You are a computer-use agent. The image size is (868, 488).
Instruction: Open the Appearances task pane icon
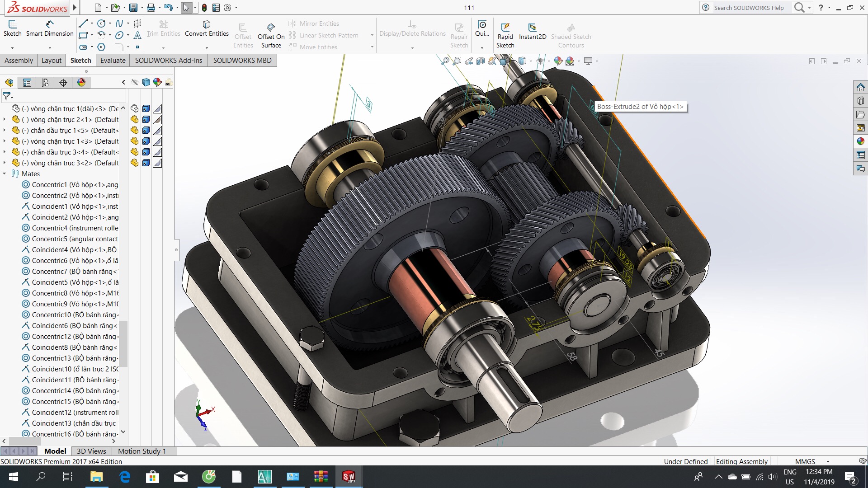click(860, 141)
